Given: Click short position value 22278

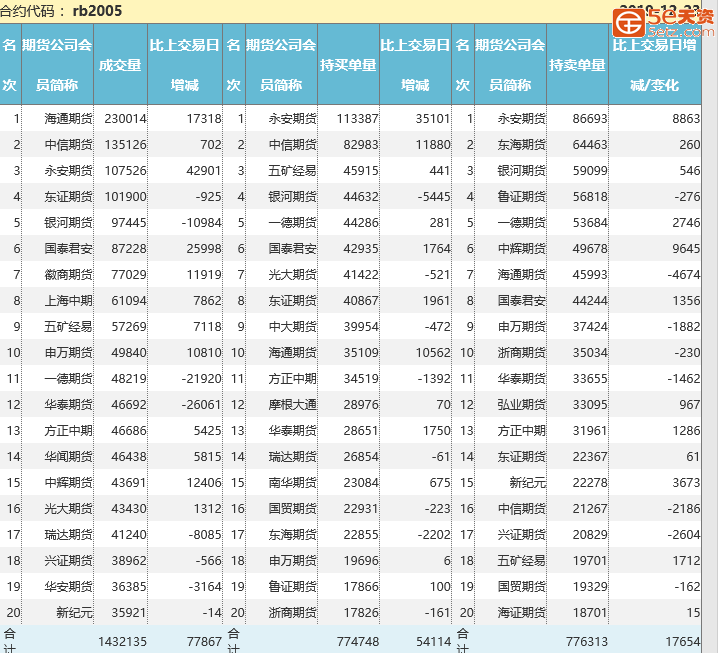Looking at the screenshot, I should tap(590, 483).
